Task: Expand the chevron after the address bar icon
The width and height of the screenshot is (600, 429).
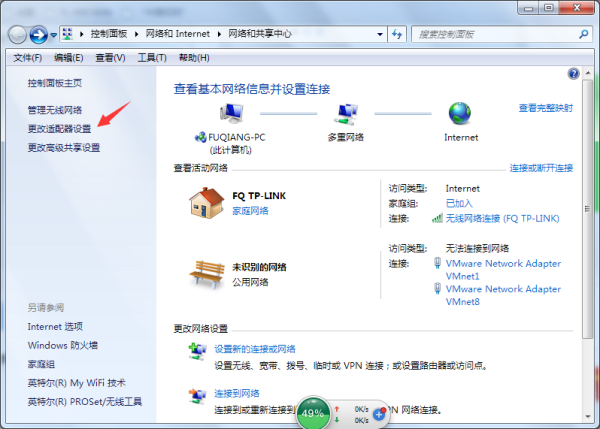Action: tap(82, 34)
